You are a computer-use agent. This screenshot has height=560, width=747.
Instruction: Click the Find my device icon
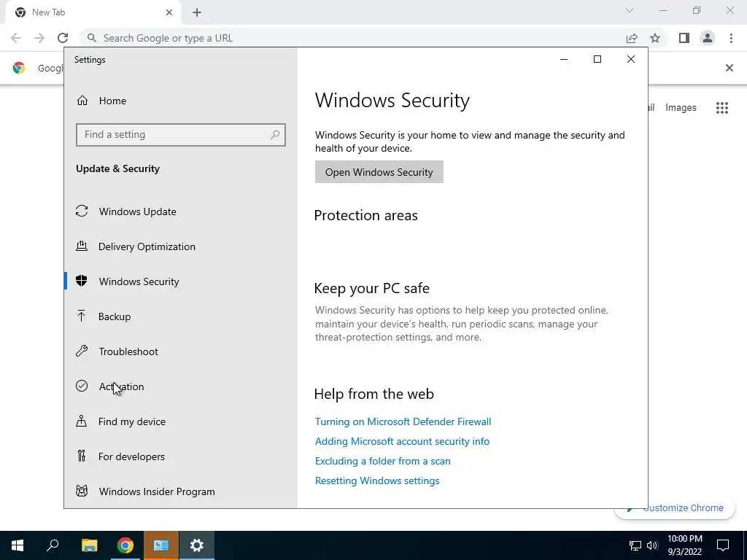coord(82,421)
